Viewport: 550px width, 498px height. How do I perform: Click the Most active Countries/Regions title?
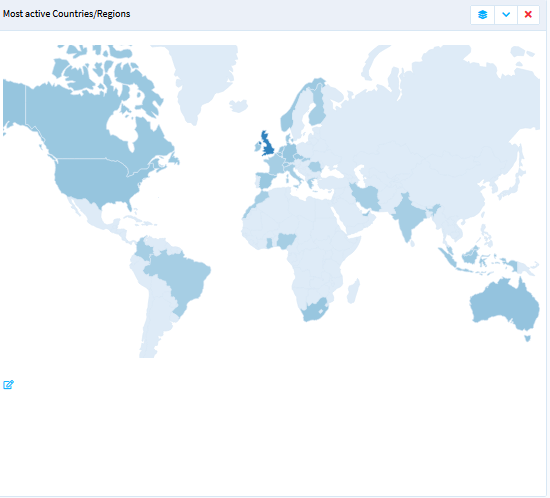tap(67, 14)
